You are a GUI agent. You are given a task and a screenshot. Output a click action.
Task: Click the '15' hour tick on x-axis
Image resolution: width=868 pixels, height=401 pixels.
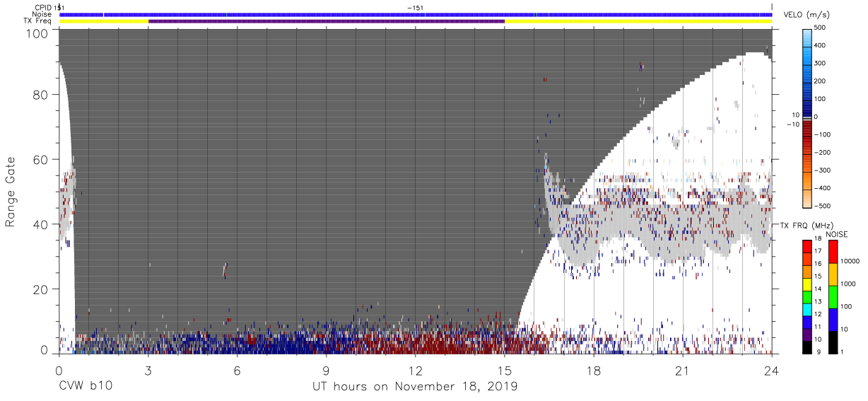[x=505, y=371]
